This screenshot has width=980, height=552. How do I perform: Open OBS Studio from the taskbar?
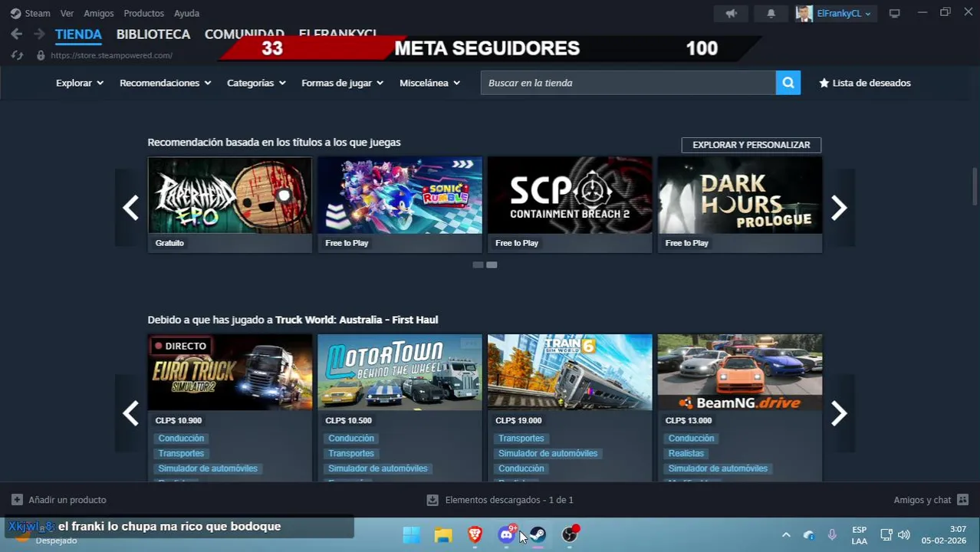(x=570, y=535)
